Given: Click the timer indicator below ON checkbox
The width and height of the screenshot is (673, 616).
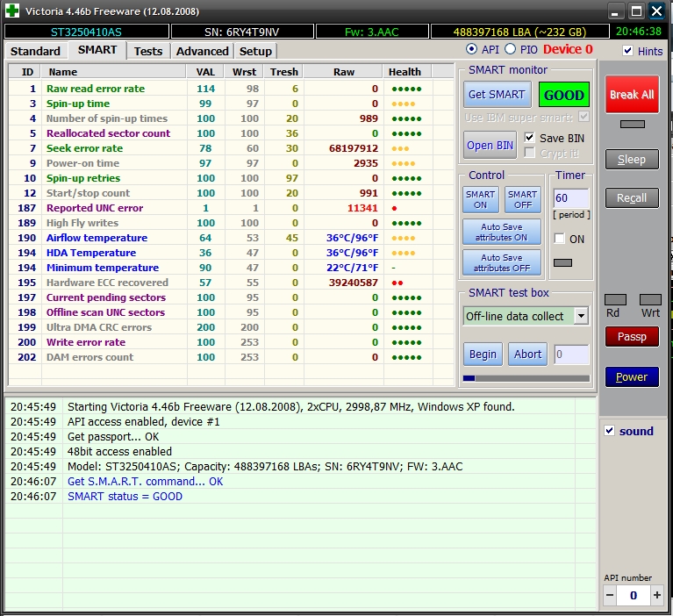Looking at the screenshot, I should [x=562, y=262].
